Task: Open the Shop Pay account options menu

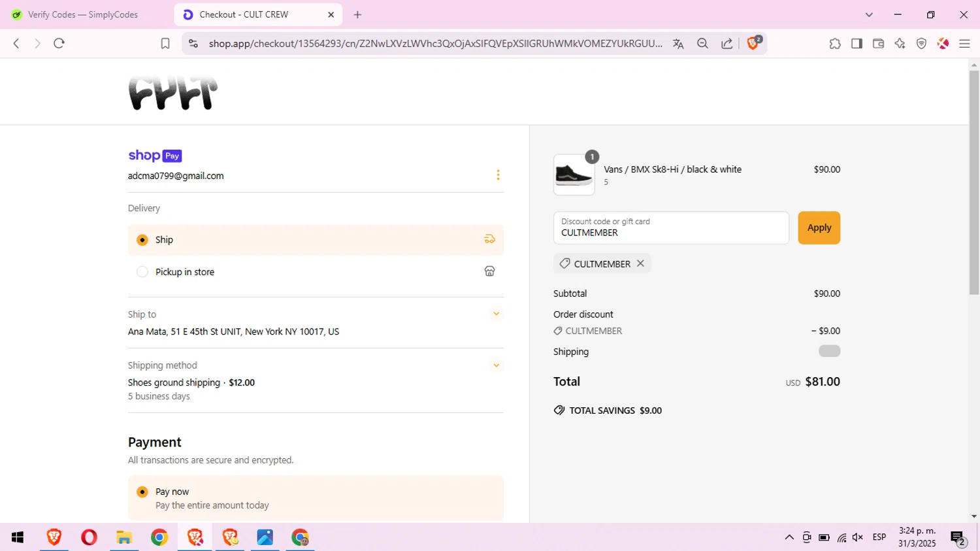Action: [x=498, y=175]
